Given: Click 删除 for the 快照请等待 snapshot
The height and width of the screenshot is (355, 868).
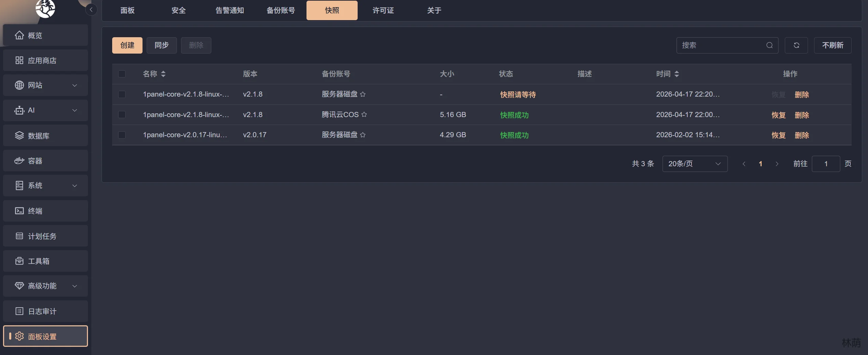Looking at the screenshot, I should [802, 95].
